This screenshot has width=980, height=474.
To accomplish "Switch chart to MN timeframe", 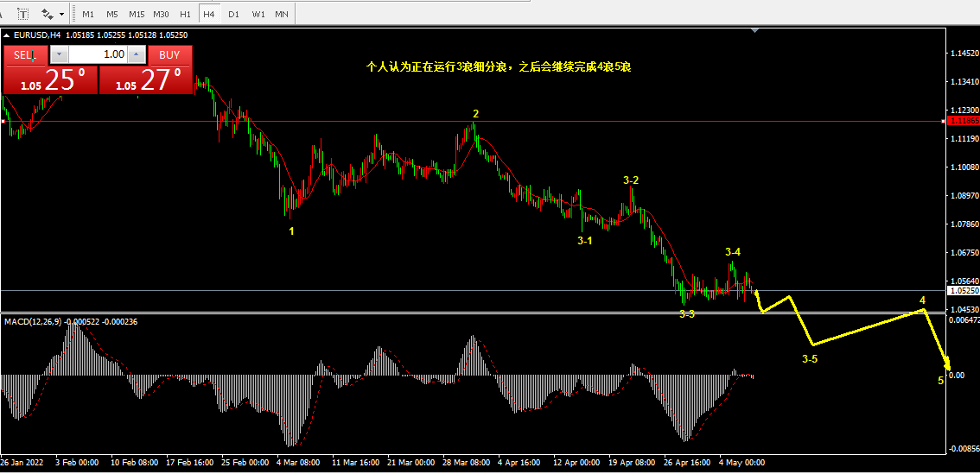I will pyautogui.click(x=282, y=13).
